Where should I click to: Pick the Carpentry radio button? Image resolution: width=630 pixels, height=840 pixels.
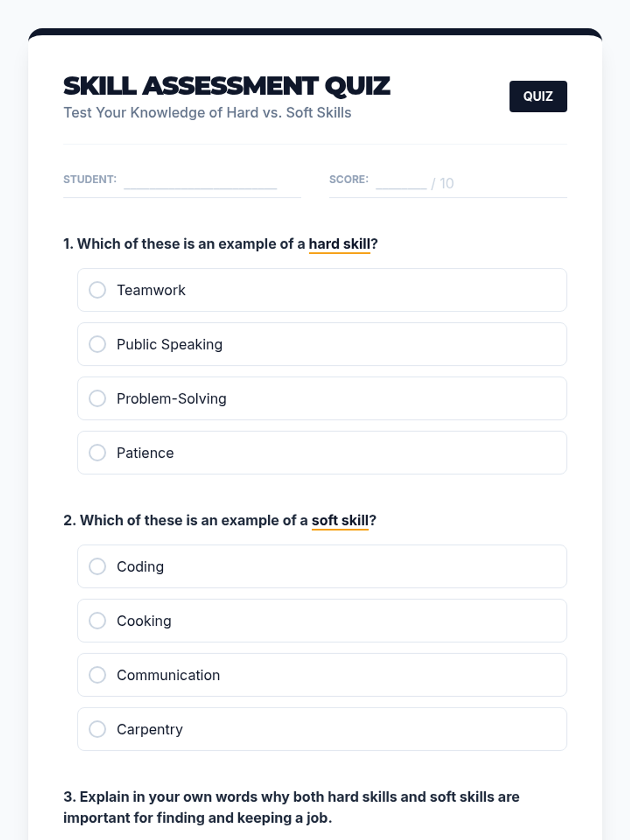97,729
